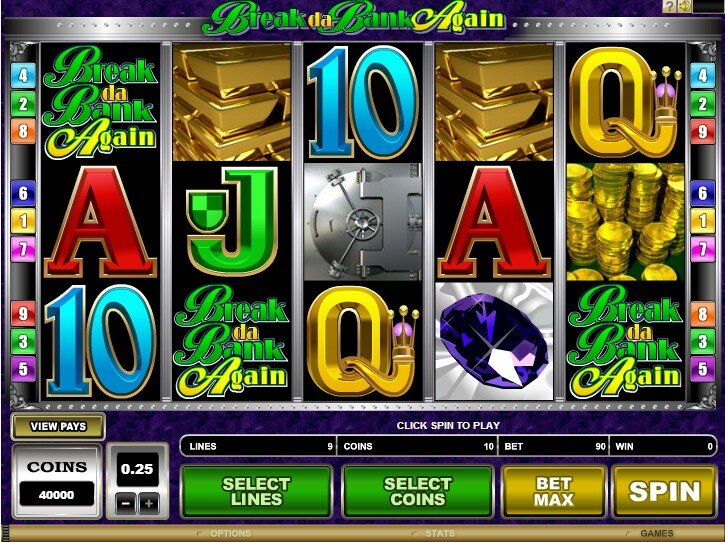
Task: Select left payline 6 blue marker
Action: (23, 192)
